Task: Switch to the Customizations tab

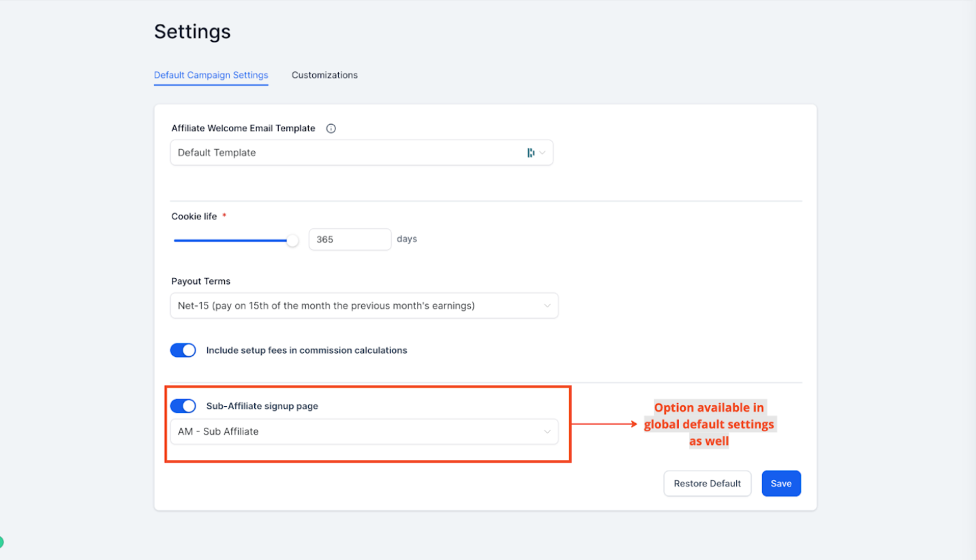Action: pyautogui.click(x=324, y=75)
